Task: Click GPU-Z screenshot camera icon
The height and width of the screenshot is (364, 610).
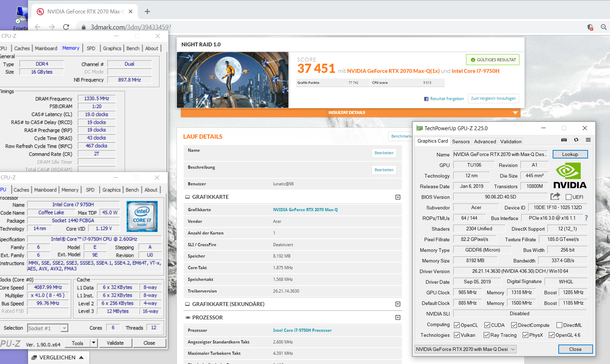Action: pos(564,140)
